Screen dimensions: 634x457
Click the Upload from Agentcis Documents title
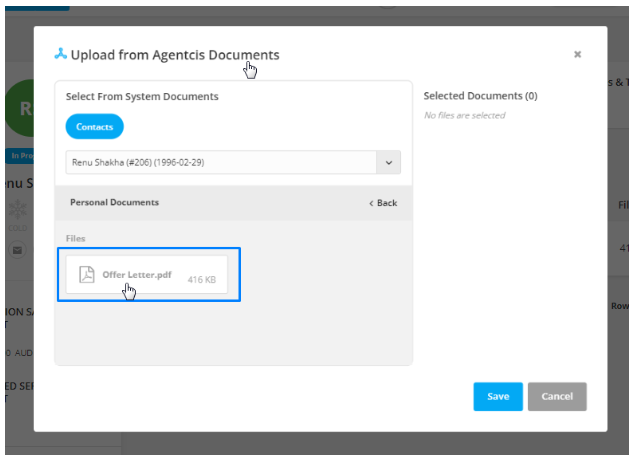[175, 55]
